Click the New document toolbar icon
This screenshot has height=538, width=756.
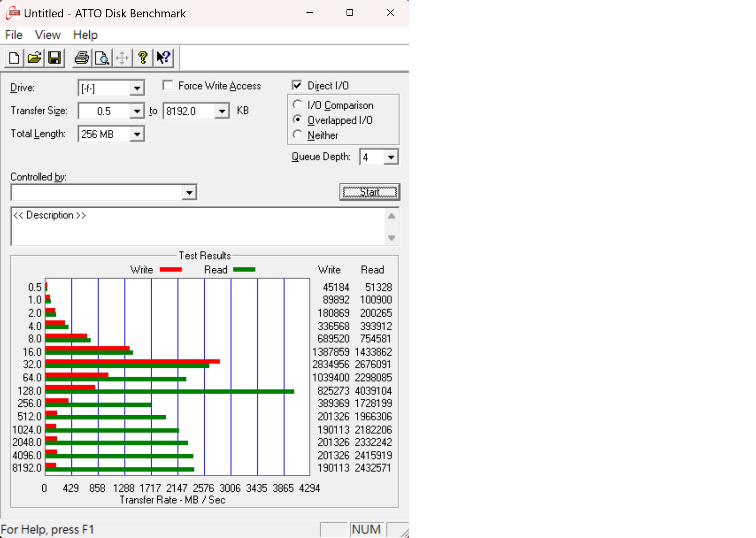14,58
